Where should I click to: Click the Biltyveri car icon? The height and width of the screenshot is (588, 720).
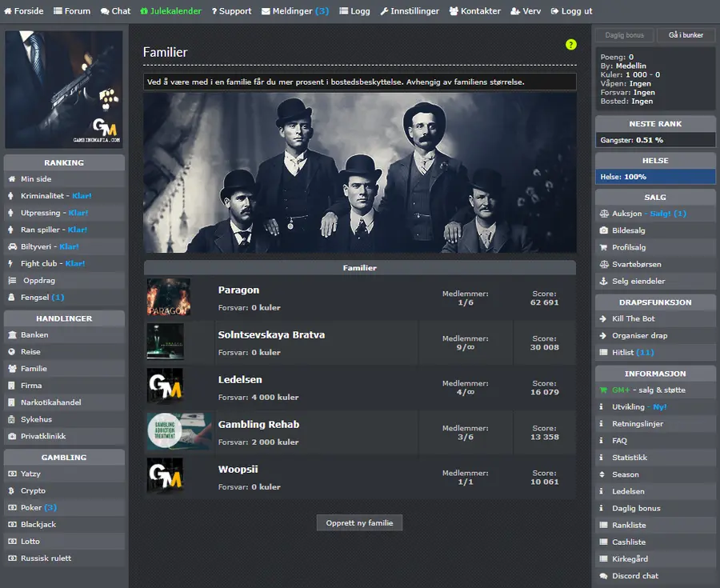tap(12, 246)
